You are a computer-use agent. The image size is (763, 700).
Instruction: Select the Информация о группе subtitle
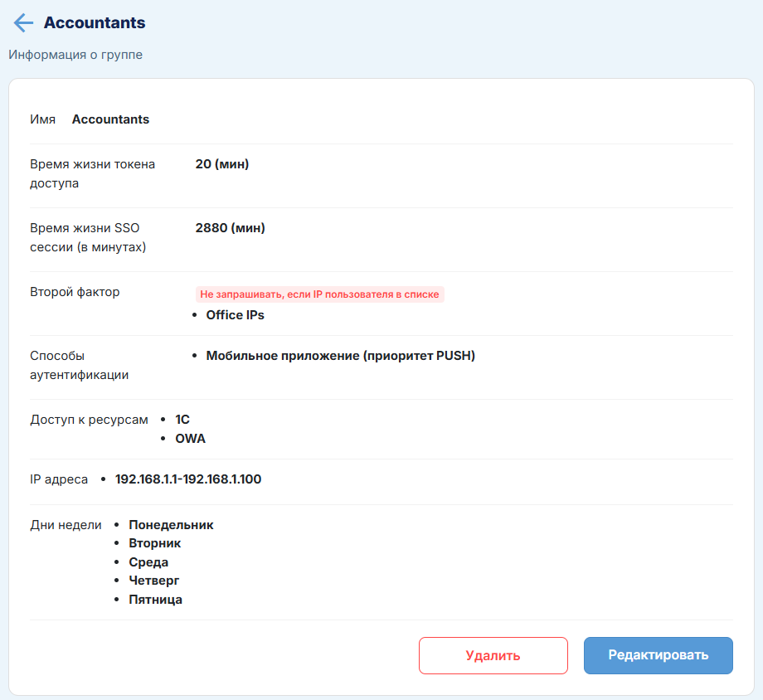pyautogui.click(x=75, y=55)
